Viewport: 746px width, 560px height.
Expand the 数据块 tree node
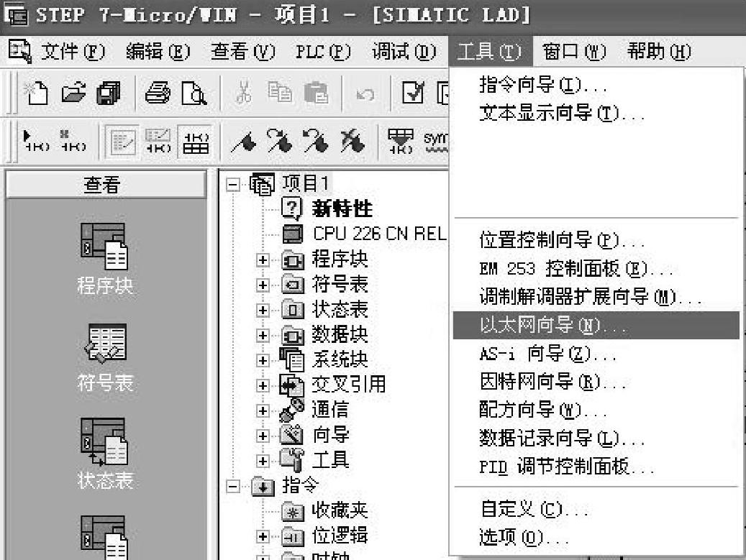click(x=263, y=335)
